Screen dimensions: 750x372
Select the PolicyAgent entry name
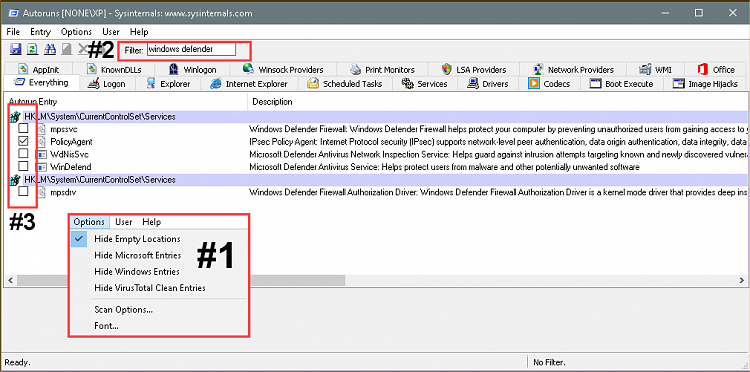click(x=71, y=142)
